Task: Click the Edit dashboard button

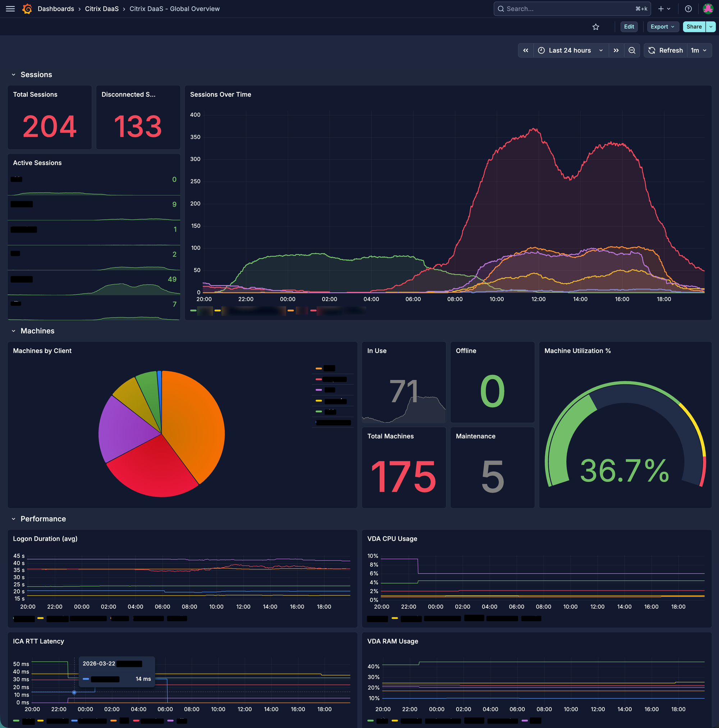Action: [628, 27]
